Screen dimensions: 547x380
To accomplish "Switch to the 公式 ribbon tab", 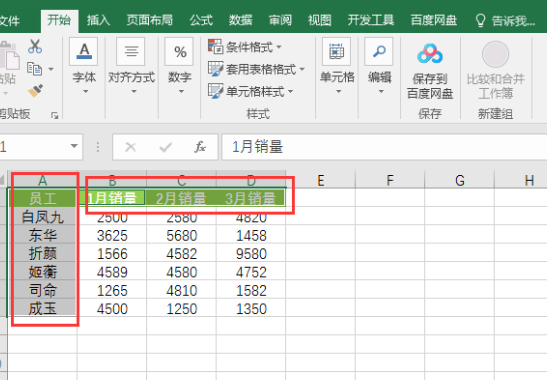I will [201, 20].
